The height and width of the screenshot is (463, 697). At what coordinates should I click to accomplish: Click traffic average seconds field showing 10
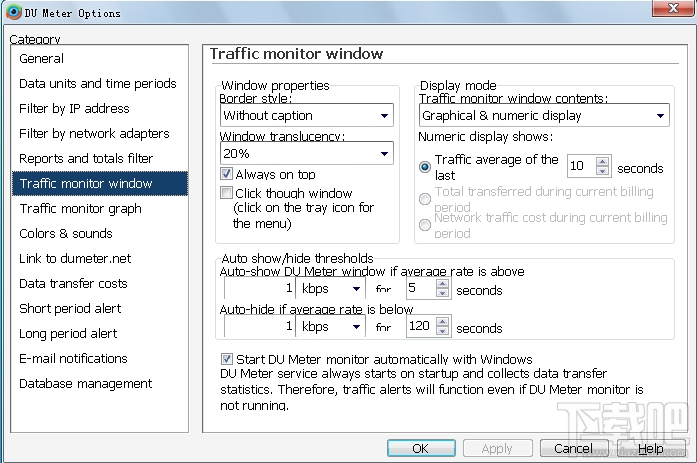[x=582, y=166]
